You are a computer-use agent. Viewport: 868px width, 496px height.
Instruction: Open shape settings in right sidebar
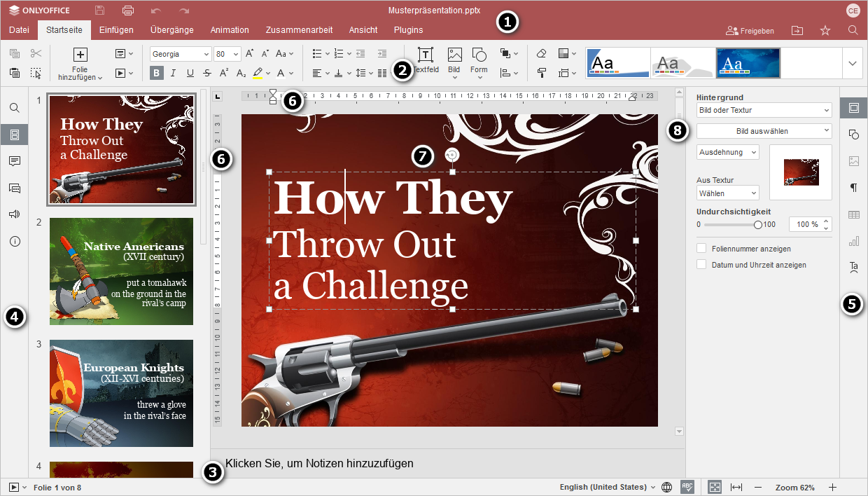pos(853,135)
